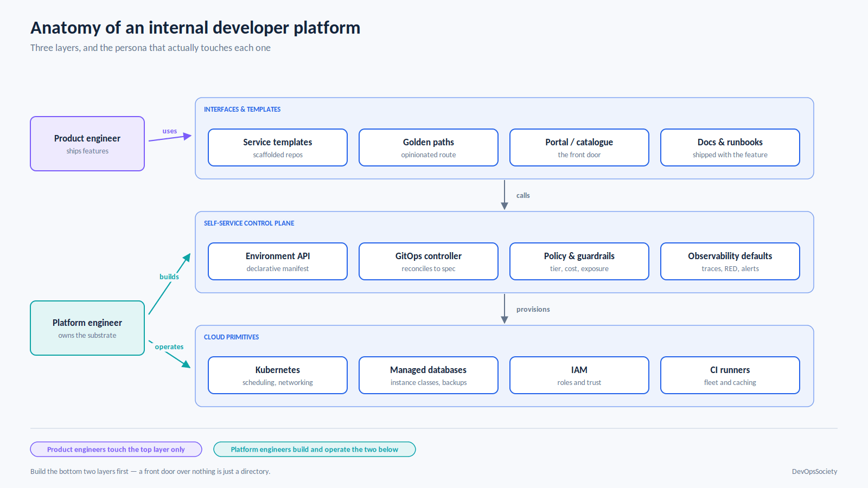Select the Environment API card
The image size is (868, 488).
click(x=278, y=261)
